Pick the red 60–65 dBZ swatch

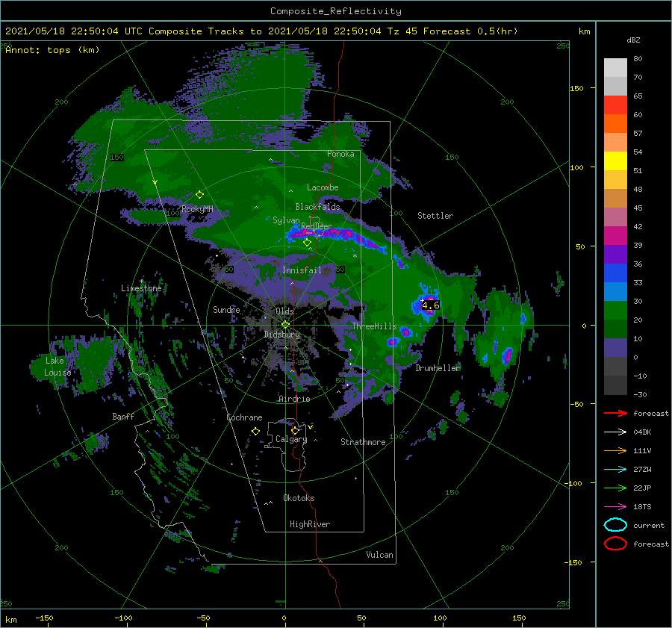pos(615,105)
